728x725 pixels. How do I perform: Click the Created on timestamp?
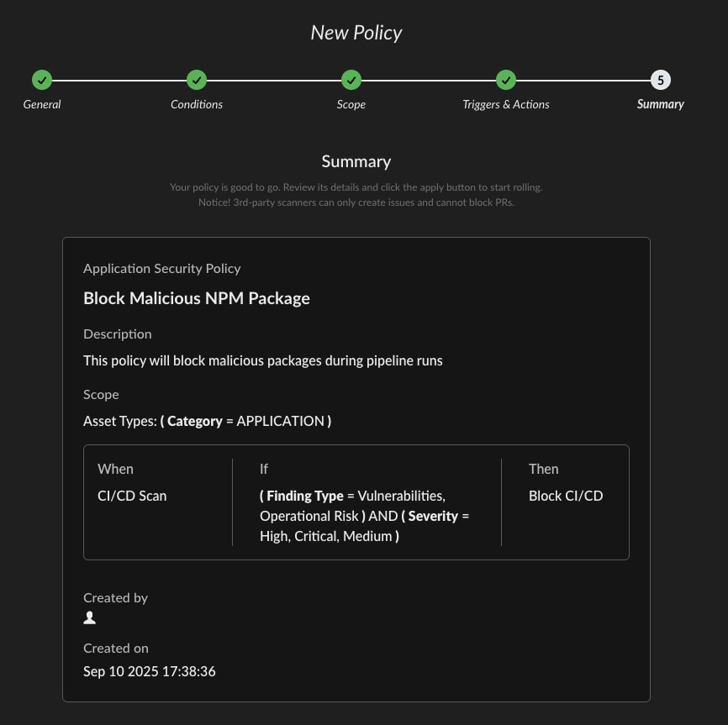pyautogui.click(x=150, y=671)
